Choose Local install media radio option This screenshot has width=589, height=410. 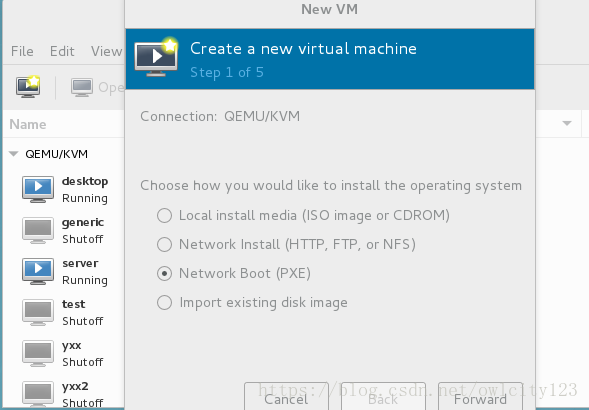tap(165, 216)
